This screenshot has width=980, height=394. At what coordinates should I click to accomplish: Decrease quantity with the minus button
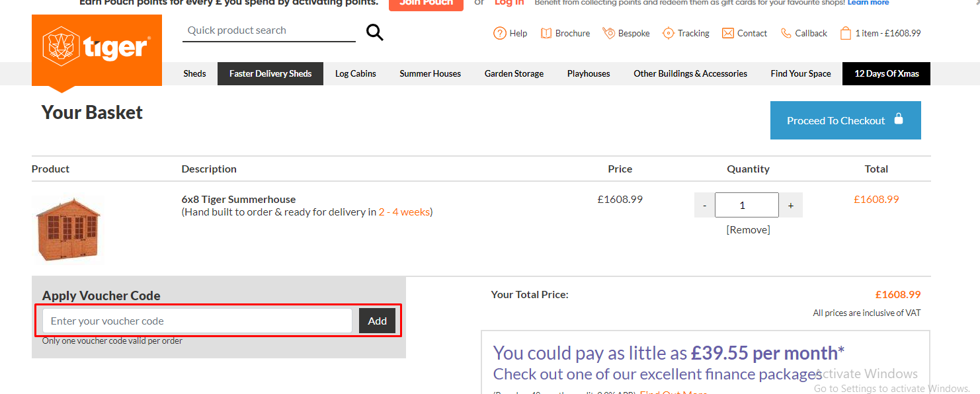(x=704, y=206)
